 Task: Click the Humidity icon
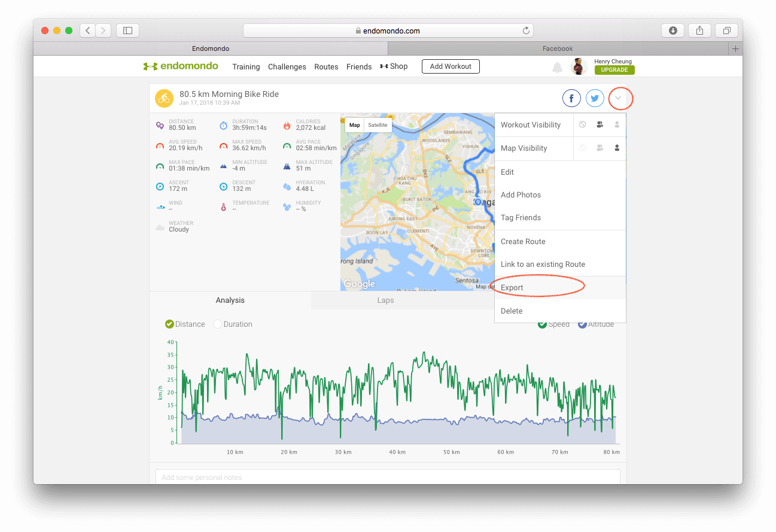click(287, 207)
